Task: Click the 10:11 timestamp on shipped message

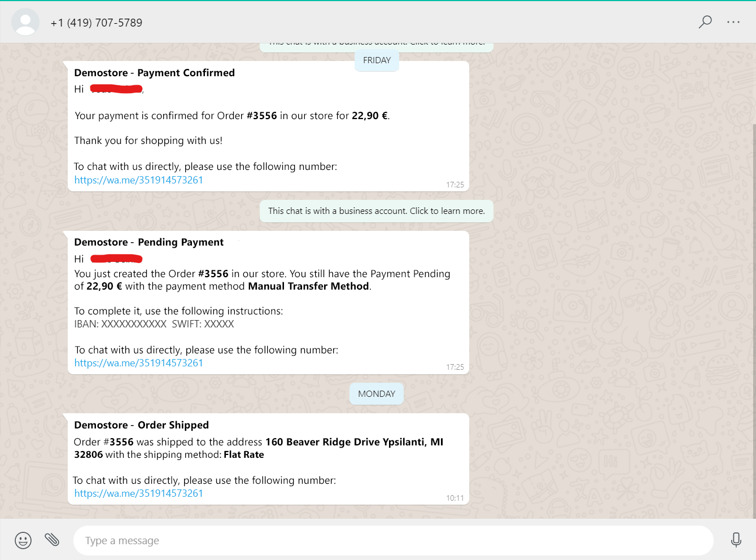Action: pyautogui.click(x=455, y=498)
